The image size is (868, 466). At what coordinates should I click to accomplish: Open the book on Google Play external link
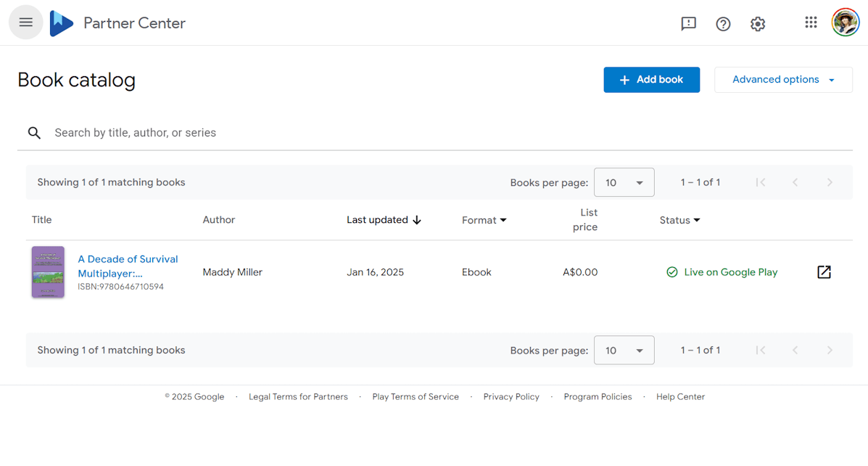pyautogui.click(x=824, y=271)
